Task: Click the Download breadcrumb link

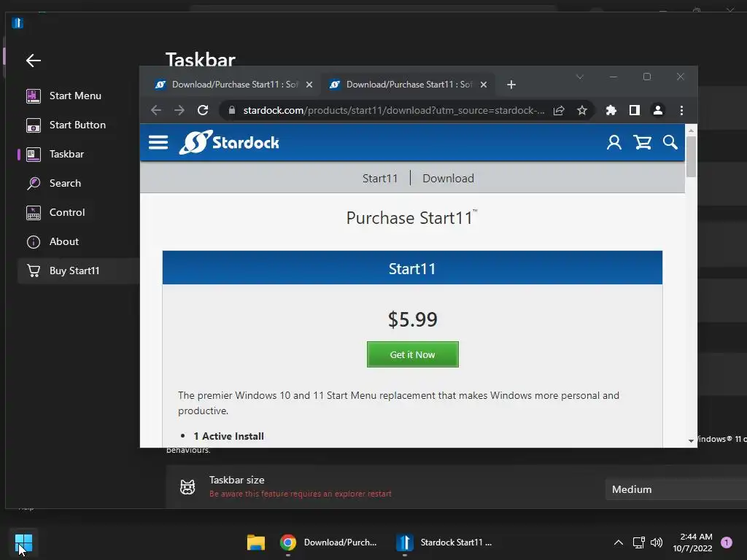Action: [x=449, y=179]
